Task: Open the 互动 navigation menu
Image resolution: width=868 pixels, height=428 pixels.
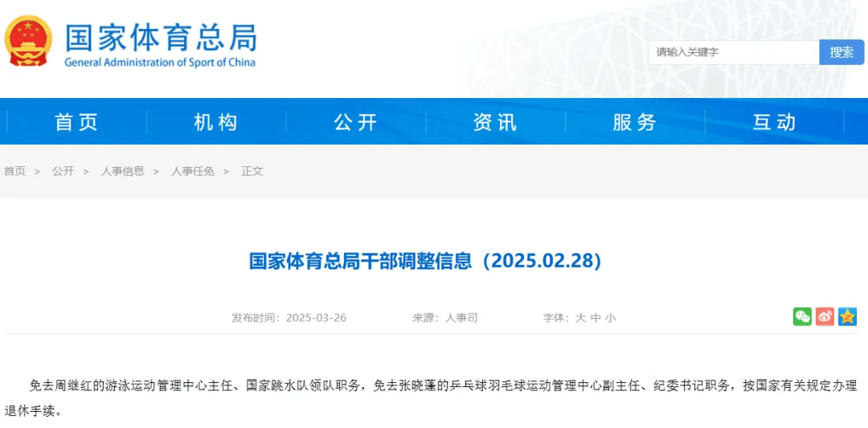Action: 774,121
